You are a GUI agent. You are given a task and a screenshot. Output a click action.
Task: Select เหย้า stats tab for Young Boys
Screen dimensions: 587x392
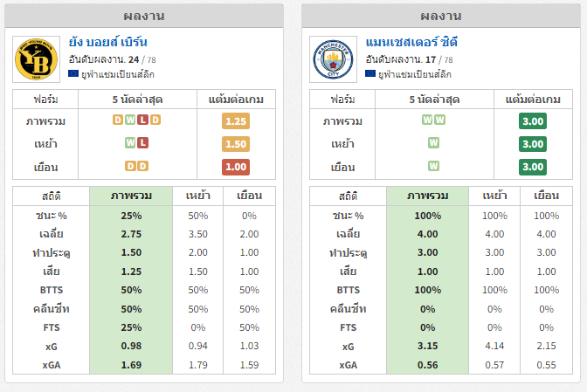pyautogui.click(x=197, y=196)
